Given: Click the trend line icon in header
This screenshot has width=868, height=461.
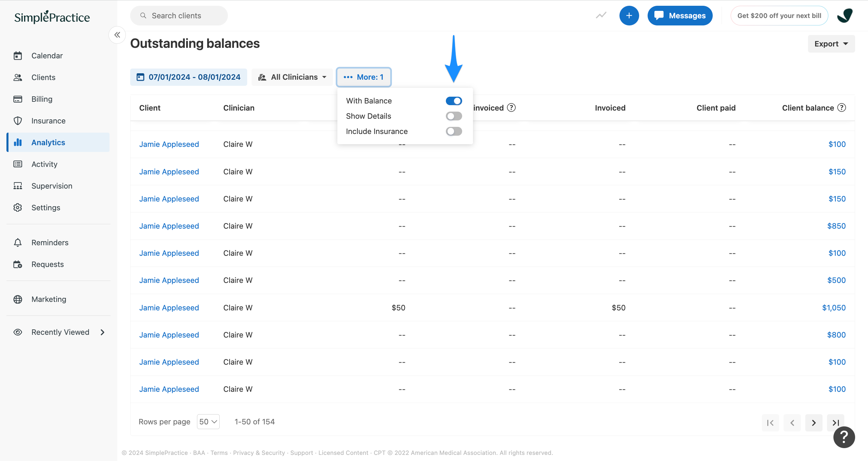Looking at the screenshot, I should tap(601, 16).
